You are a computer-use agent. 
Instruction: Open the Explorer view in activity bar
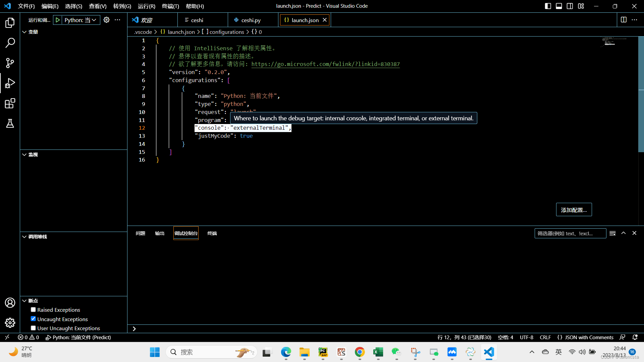tap(10, 23)
